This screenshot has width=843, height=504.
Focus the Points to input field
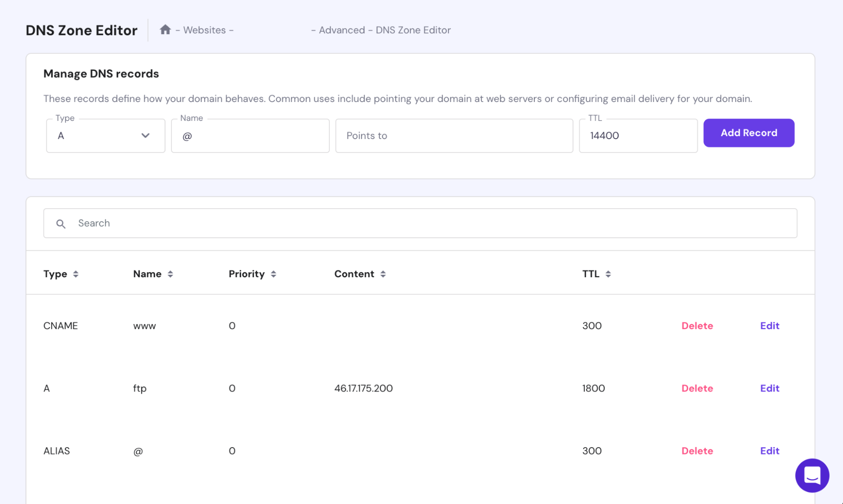(x=454, y=136)
